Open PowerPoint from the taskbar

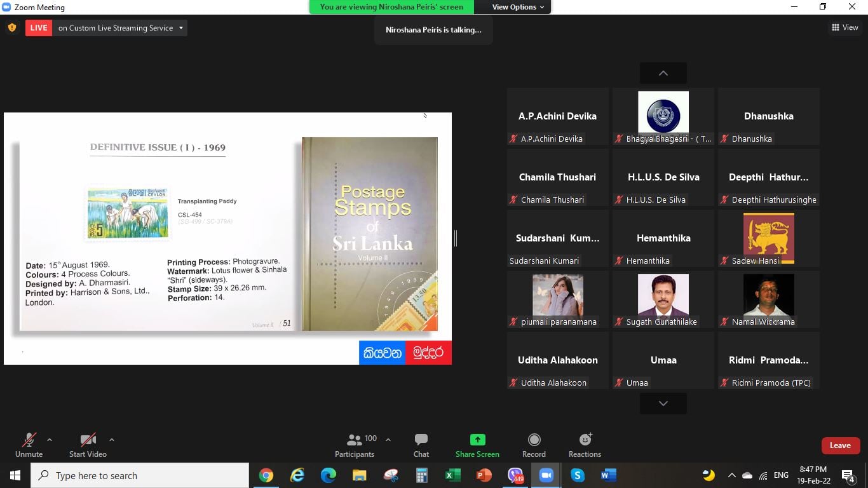click(x=484, y=475)
